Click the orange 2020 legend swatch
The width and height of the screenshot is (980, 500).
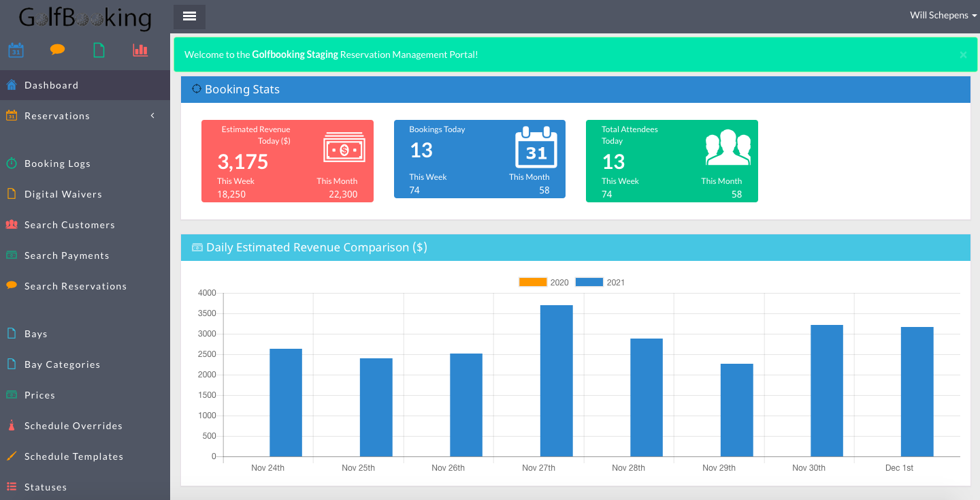532,281
